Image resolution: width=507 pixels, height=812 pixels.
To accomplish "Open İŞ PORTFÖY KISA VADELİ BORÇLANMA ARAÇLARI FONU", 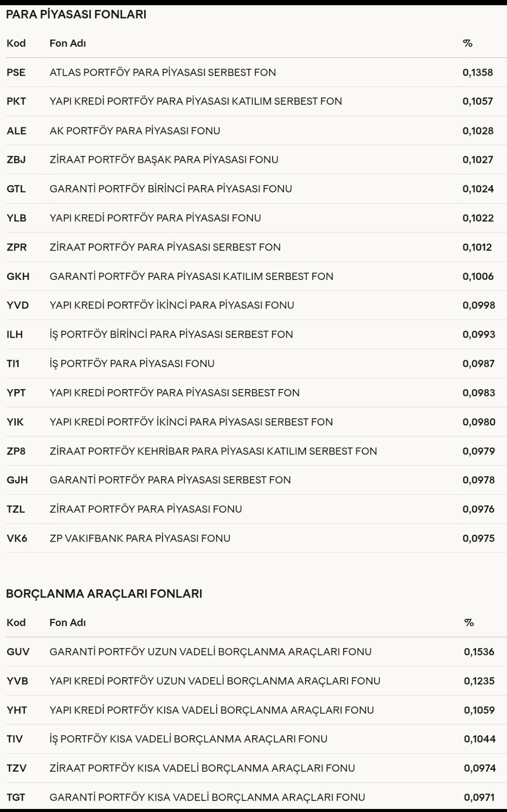I will pyautogui.click(x=188, y=739).
